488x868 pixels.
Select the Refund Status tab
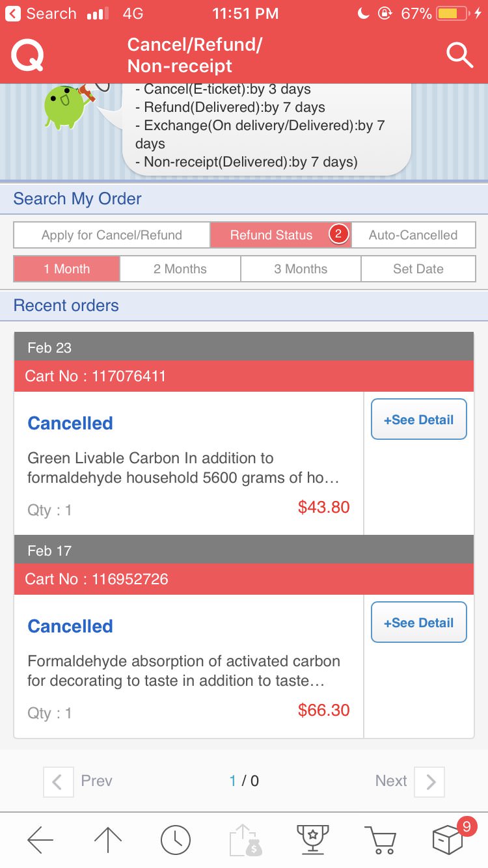(272, 235)
